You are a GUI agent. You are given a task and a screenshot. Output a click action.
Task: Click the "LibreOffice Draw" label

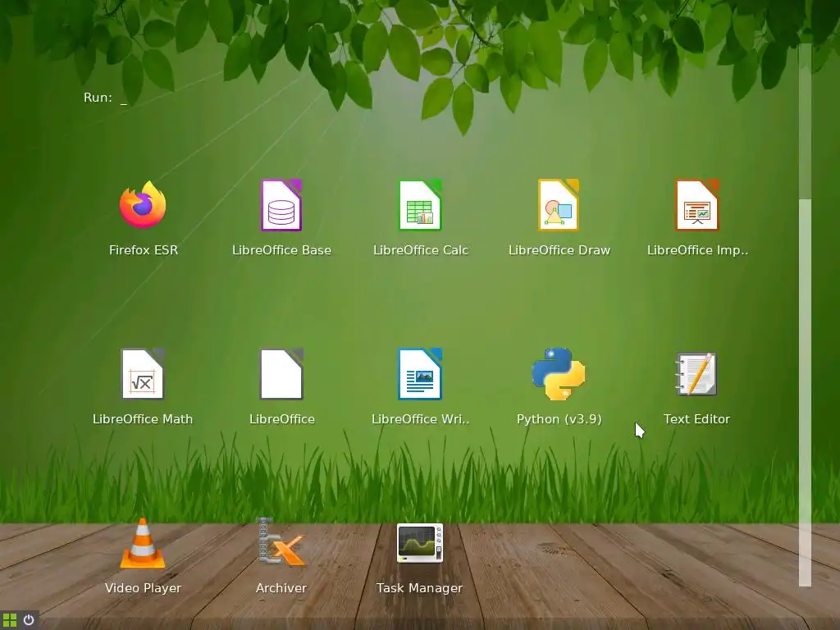point(559,250)
